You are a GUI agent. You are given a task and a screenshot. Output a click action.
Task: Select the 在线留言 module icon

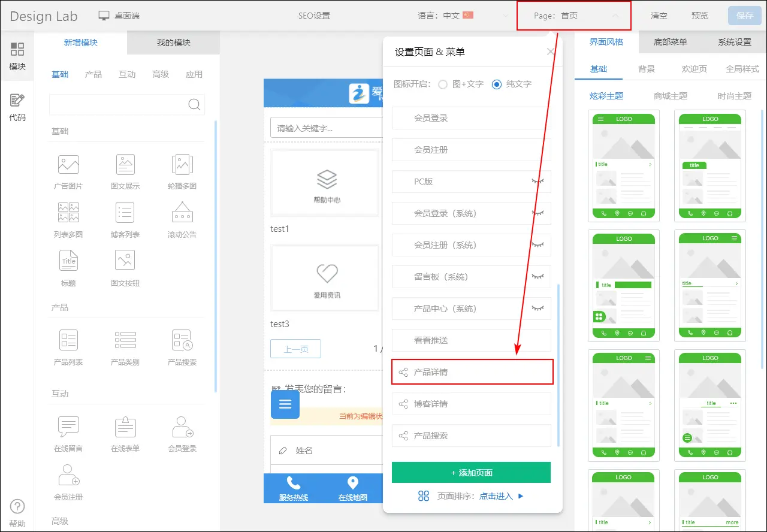[x=68, y=427]
